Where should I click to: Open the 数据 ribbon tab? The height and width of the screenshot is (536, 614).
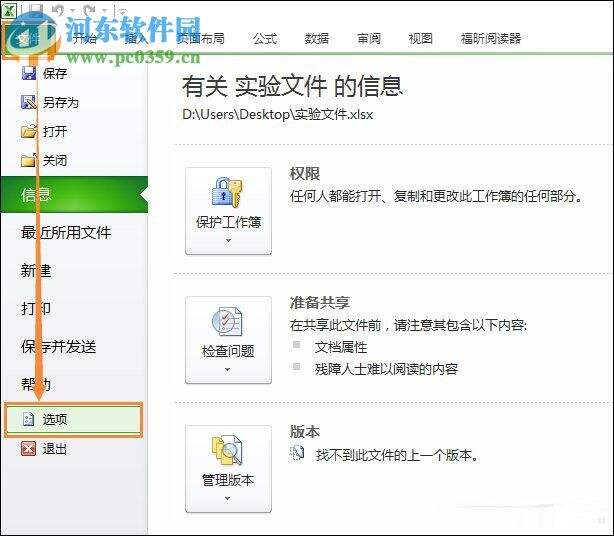[317, 38]
